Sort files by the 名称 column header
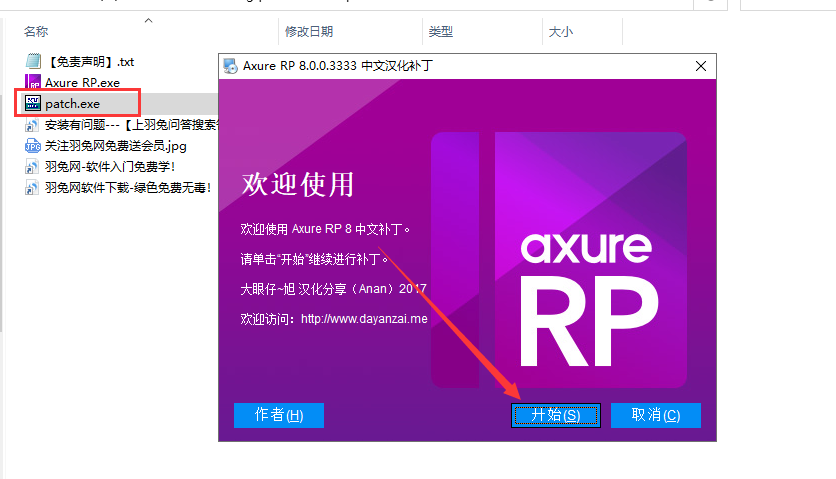 (36, 31)
